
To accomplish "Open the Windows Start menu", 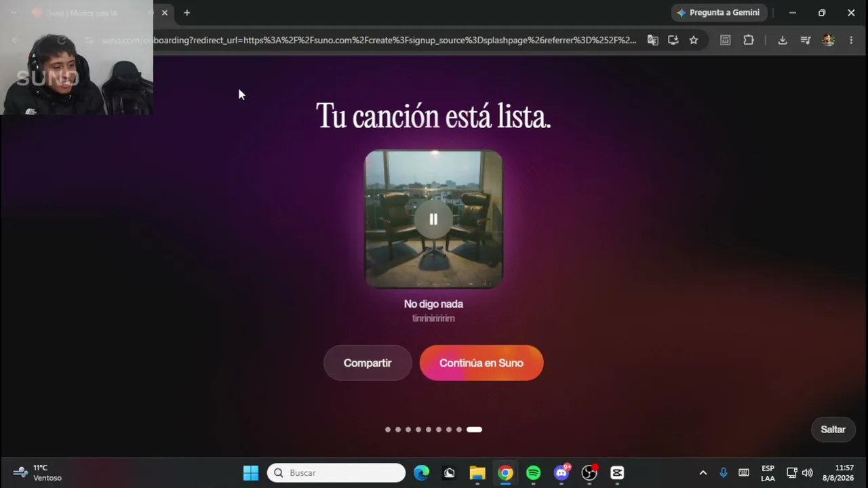I will click(x=251, y=472).
